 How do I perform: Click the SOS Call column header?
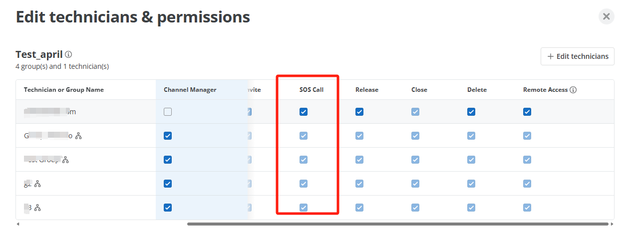click(x=312, y=90)
